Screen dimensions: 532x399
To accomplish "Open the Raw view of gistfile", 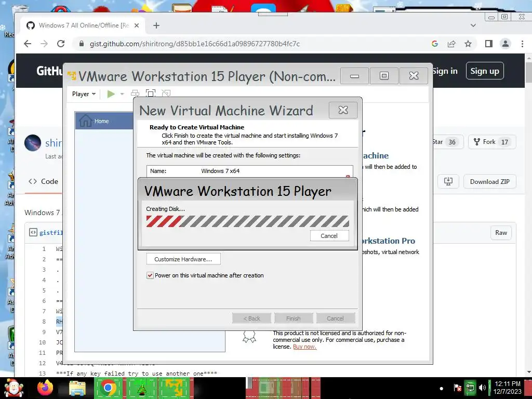I will (x=501, y=233).
